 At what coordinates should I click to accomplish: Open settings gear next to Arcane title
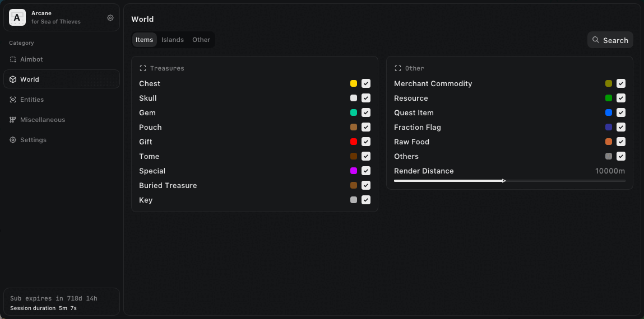point(110,18)
